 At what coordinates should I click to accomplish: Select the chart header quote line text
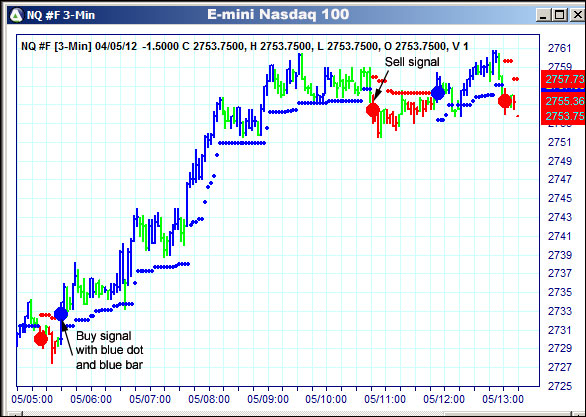click(x=244, y=46)
